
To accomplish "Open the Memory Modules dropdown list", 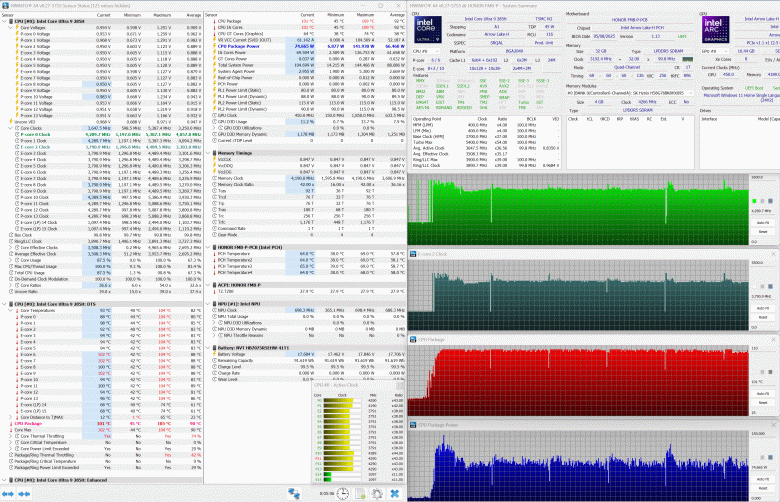I will coord(630,93).
